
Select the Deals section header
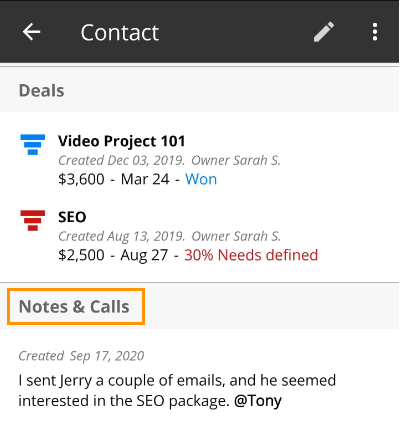[42, 91]
